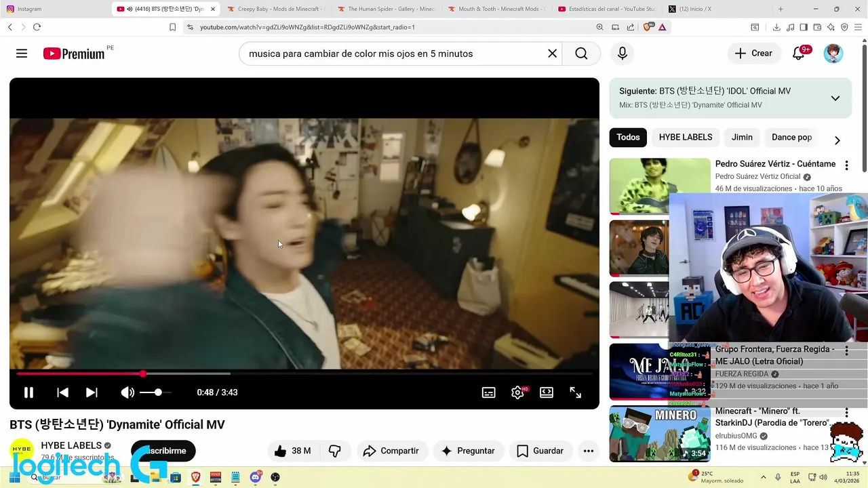868x488 pixels.
Task: Open options for Pedro Suárez Vértiz video
Action: coord(846,165)
